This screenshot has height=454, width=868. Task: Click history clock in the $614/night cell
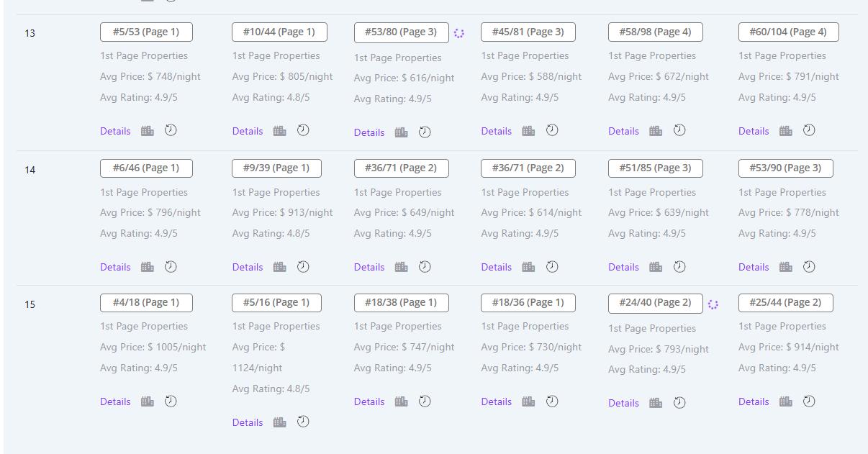[552, 266]
